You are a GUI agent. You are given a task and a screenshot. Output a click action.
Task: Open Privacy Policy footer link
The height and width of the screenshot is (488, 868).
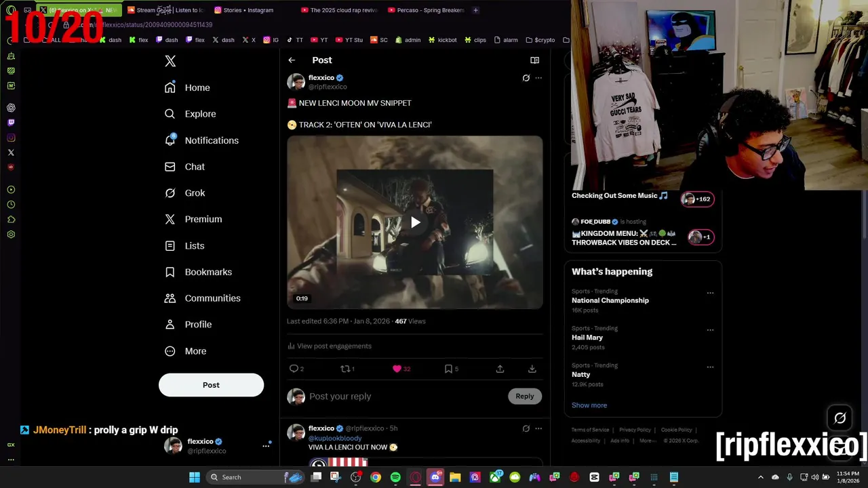coord(635,430)
